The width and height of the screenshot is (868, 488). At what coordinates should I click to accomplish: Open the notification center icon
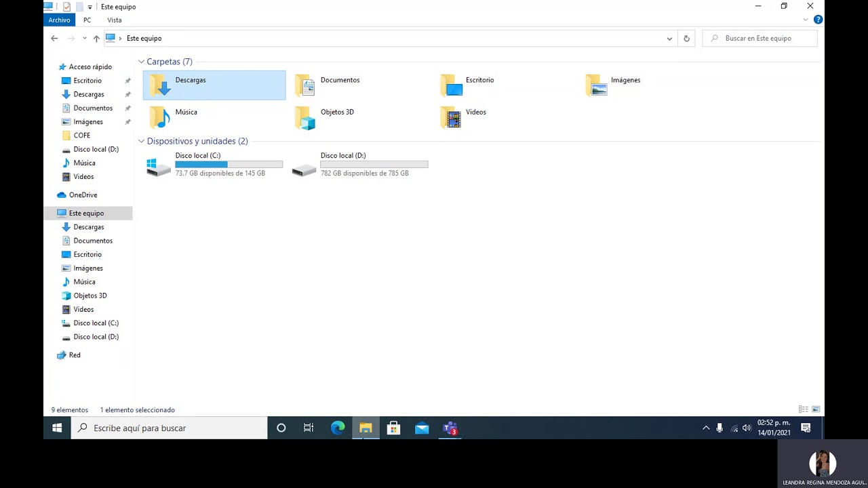(x=806, y=428)
